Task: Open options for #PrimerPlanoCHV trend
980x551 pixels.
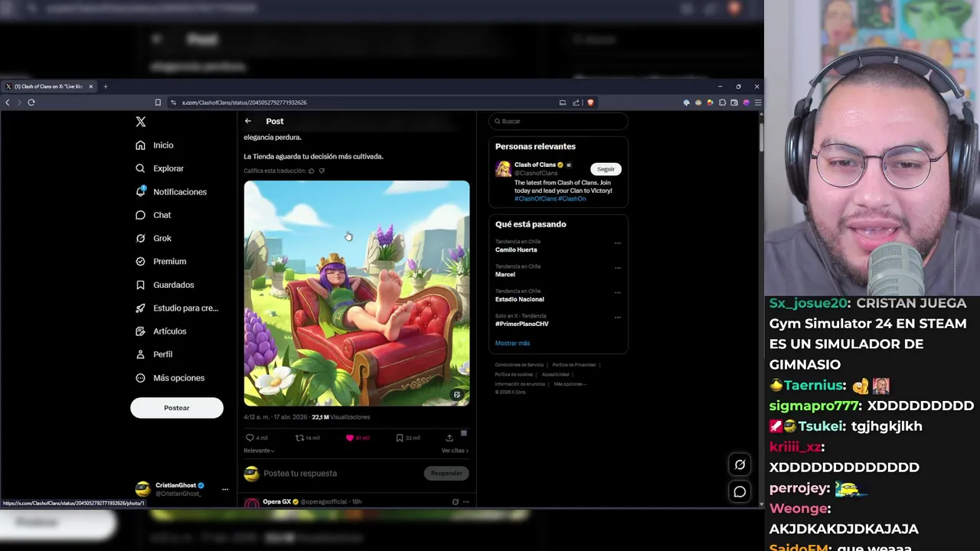Action: tap(618, 317)
